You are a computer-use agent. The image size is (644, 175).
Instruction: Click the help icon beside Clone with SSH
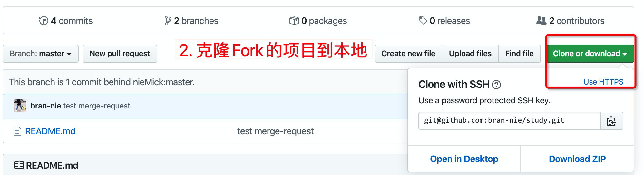point(497,85)
